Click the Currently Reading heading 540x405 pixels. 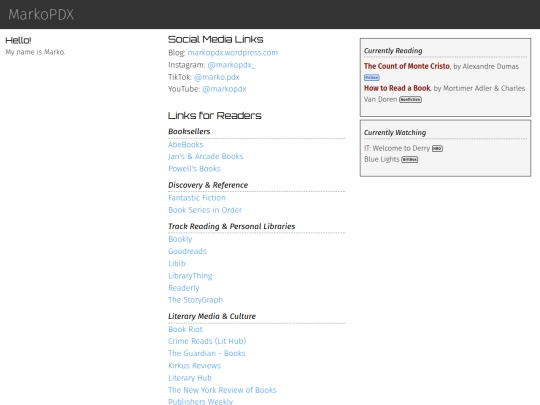point(393,51)
